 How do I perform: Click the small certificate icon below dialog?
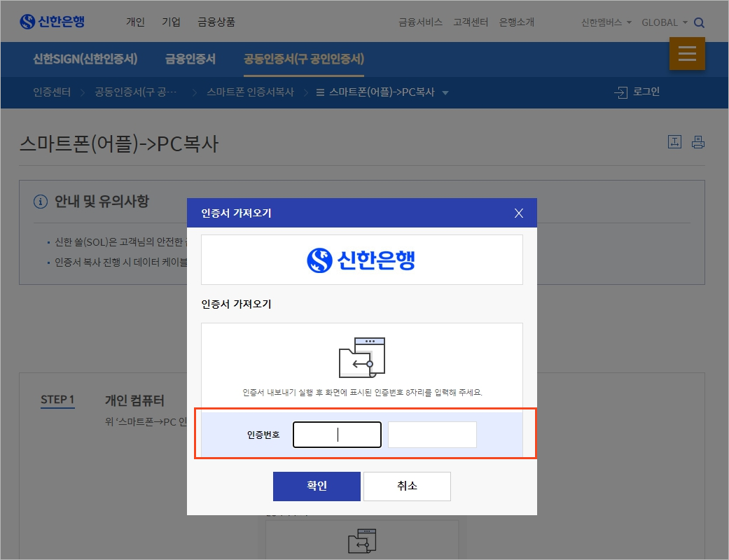pyautogui.click(x=362, y=541)
